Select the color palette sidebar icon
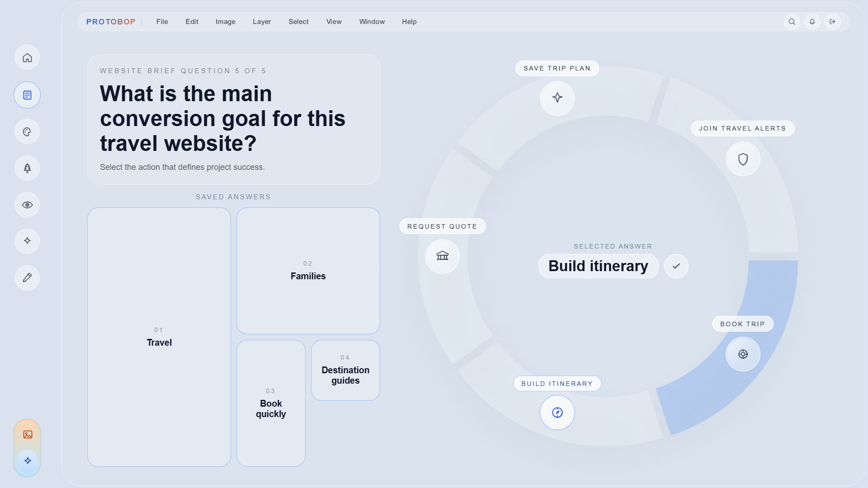This screenshot has width=868, height=488. point(27,132)
